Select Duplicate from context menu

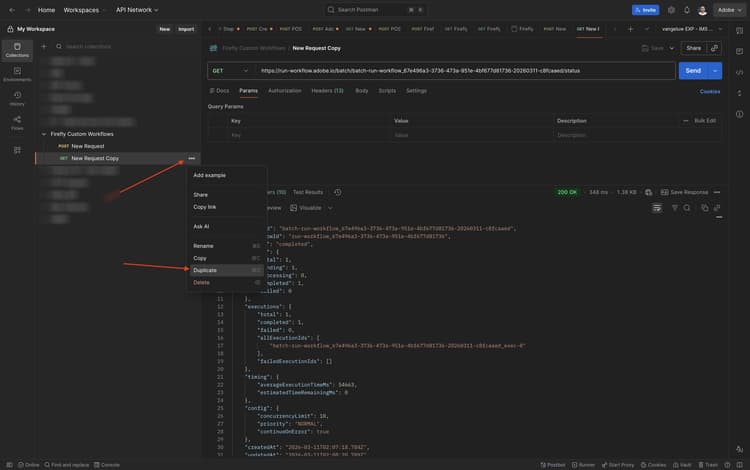click(227, 271)
